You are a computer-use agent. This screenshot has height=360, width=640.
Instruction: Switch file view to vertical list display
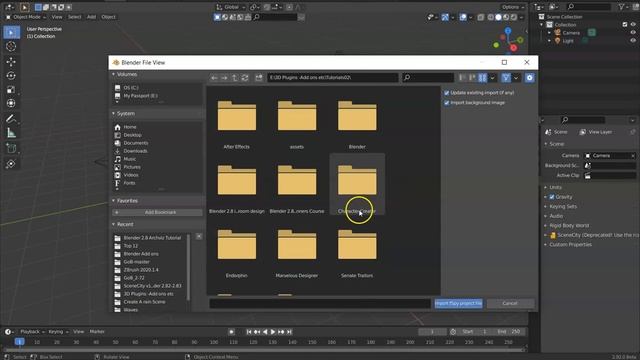pyautogui.click(x=462, y=78)
